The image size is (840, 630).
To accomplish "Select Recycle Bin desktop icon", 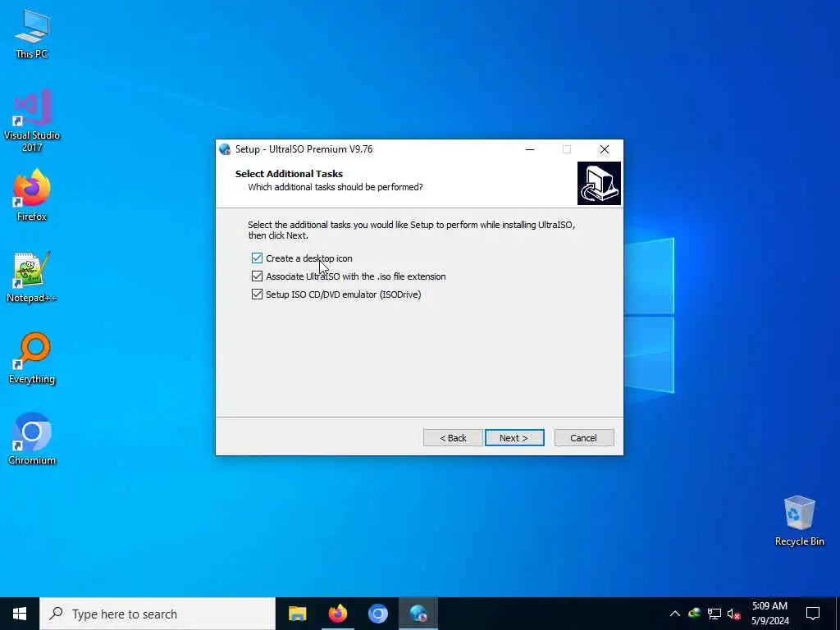I will [x=799, y=521].
